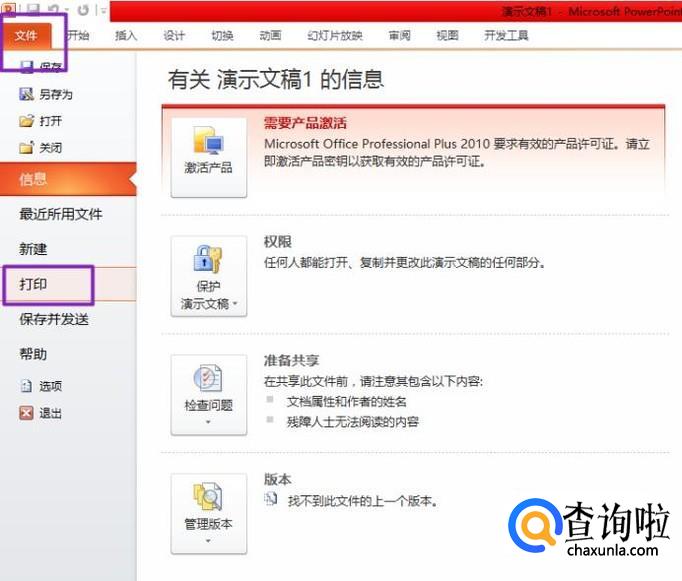The image size is (682, 581).
Task: Click the 激活产品 activate product button
Action: pos(209,157)
